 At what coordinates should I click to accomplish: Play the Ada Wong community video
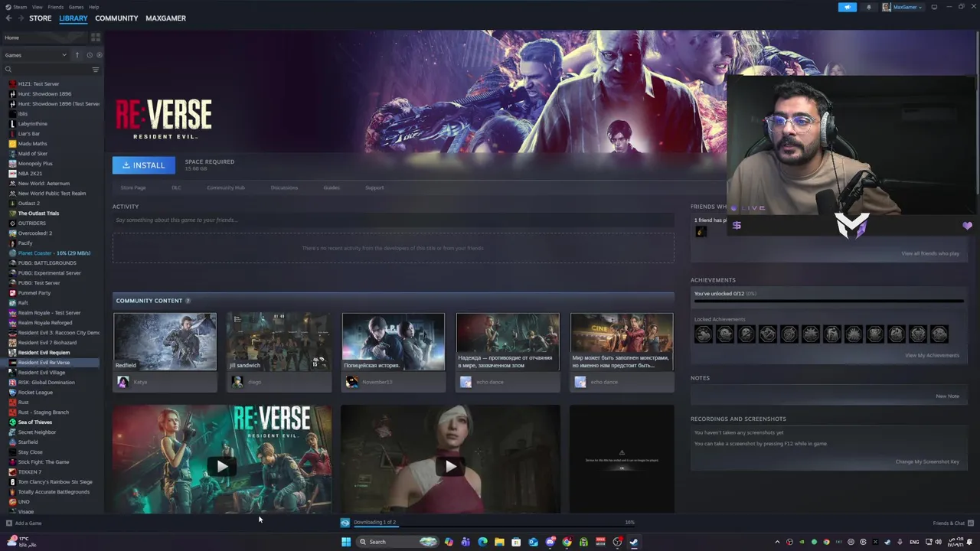[450, 466]
